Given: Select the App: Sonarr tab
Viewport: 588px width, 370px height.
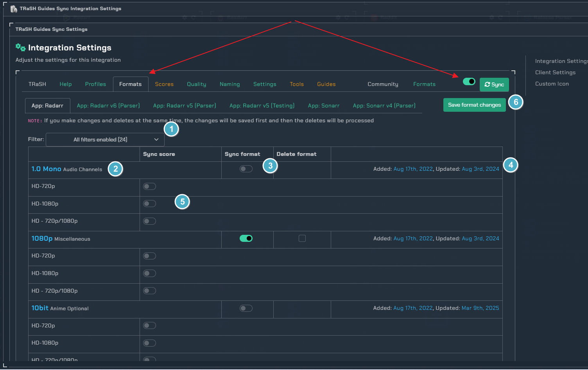Looking at the screenshot, I should tap(323, 105).
